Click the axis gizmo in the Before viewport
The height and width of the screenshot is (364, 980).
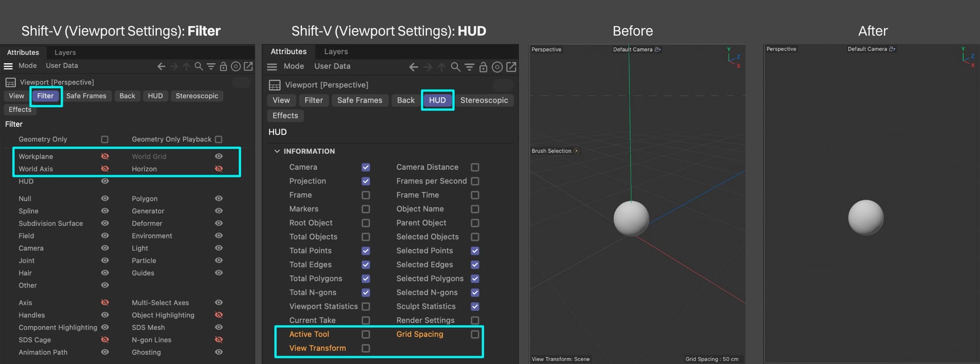point(734,58)
